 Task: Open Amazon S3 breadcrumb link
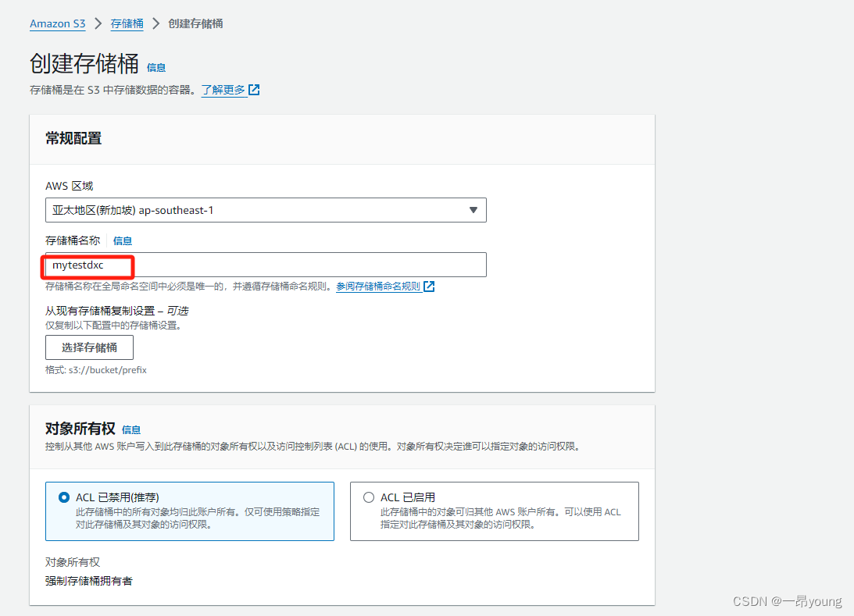coord(57,23)
